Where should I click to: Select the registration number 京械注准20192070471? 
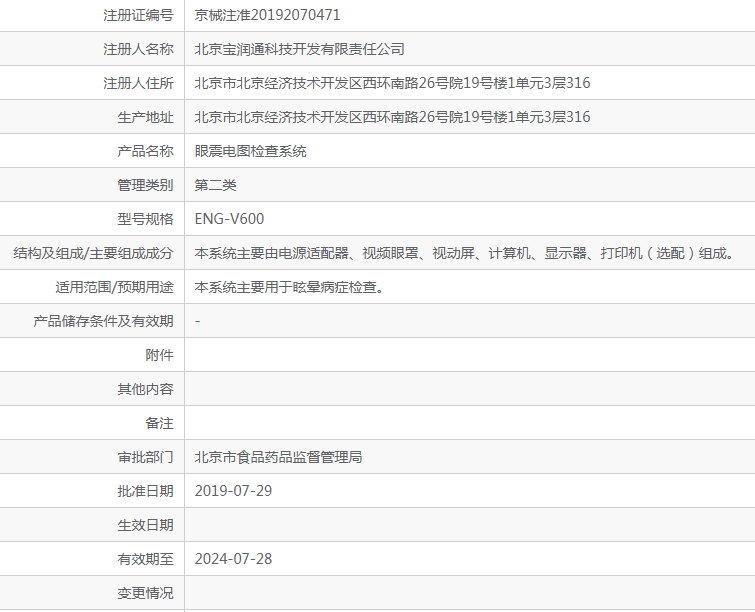click(267, 15)
